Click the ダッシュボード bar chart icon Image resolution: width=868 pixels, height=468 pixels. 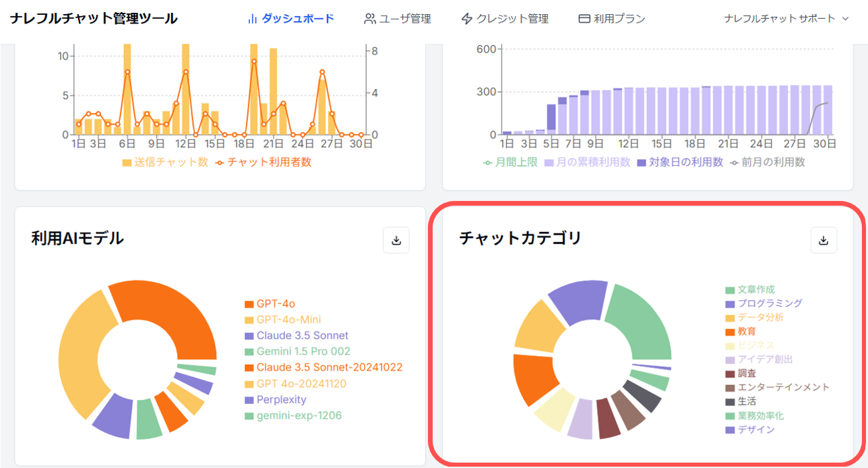(253, 19)
